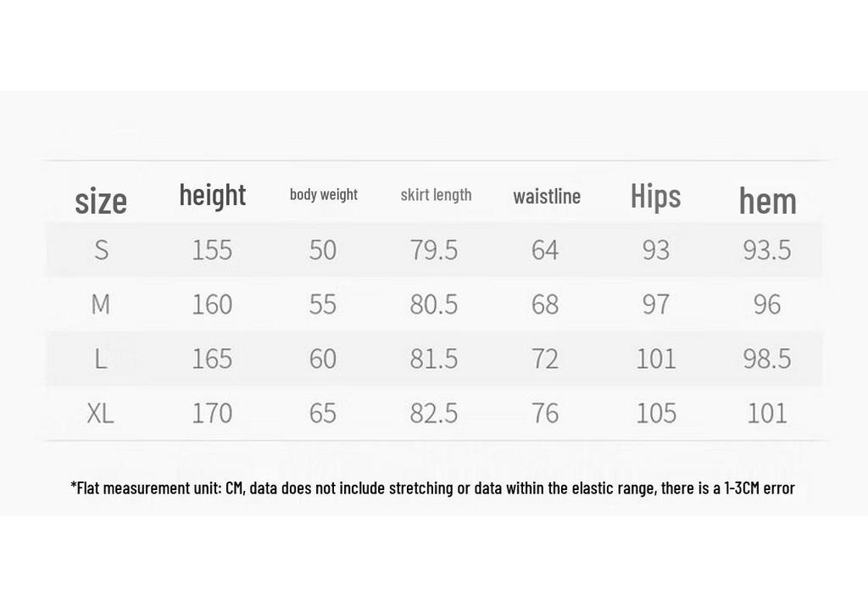This screenshot has width=868, height=607.
Task: Click the flat measurement unit footnote
Action: click(433, 488)
